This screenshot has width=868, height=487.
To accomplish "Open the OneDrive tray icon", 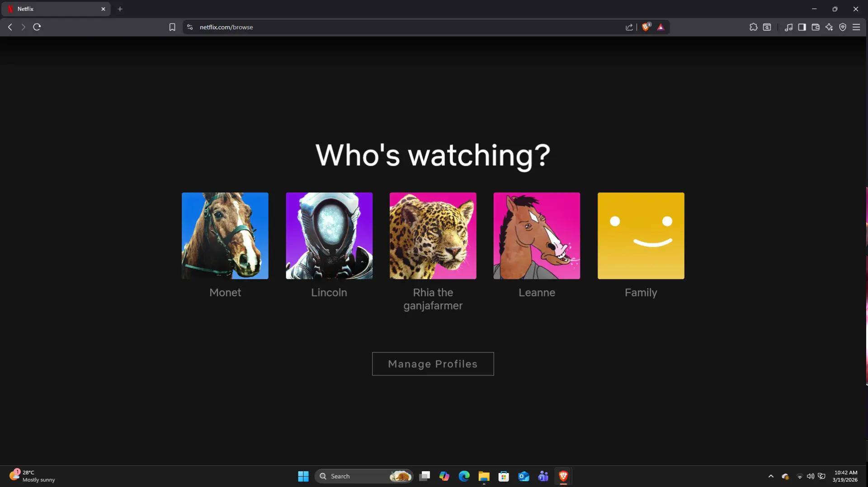I will [x=785, y=476].
